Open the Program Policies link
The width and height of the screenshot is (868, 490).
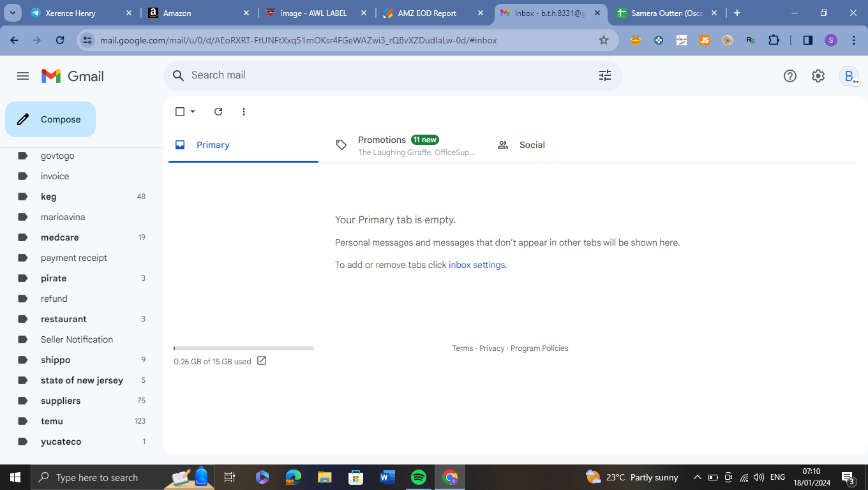pos(539,348)
